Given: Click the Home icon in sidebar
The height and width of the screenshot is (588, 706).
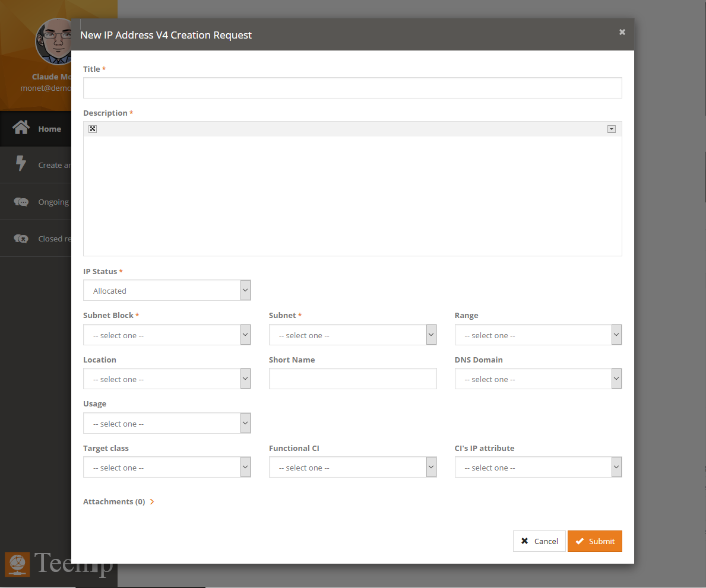Looking at the screenshot, I should pos(21,128).
